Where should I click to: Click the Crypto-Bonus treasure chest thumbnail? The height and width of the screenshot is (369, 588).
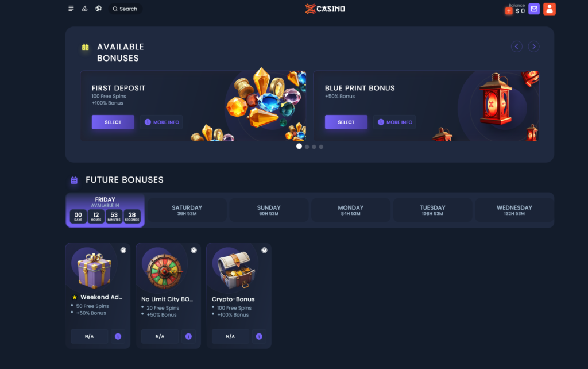235,269
